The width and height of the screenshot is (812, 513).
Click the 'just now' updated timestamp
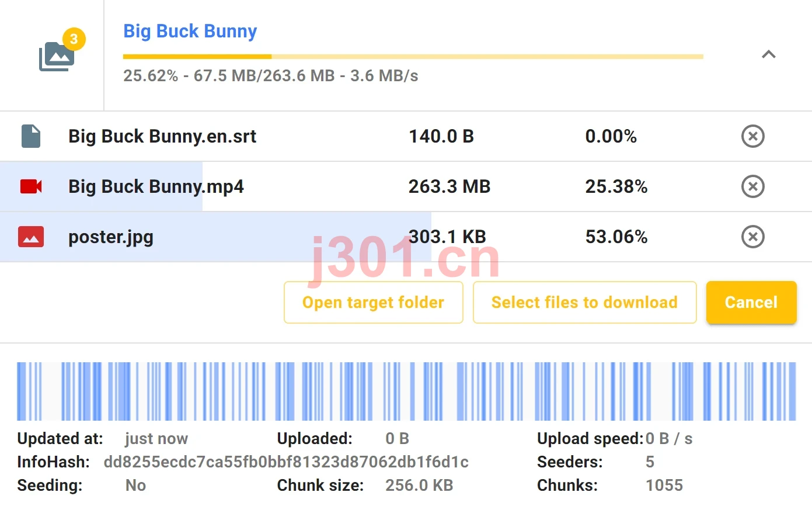point(156,439)
